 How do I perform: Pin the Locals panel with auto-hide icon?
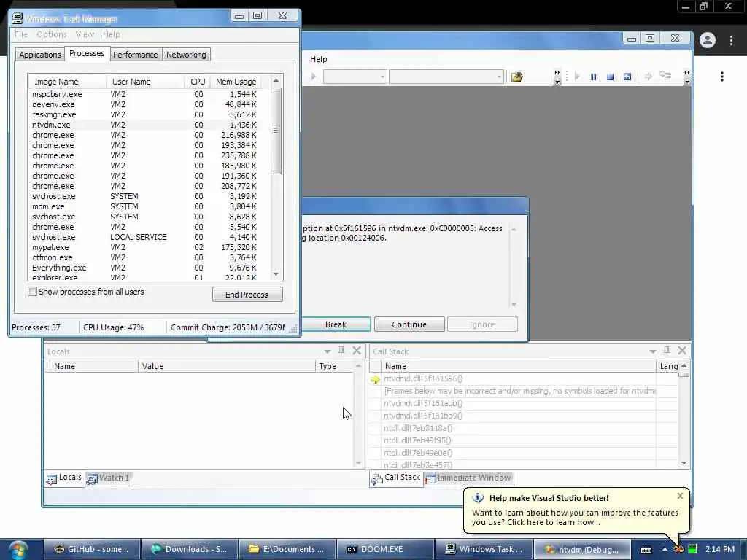tap(341, 351)
